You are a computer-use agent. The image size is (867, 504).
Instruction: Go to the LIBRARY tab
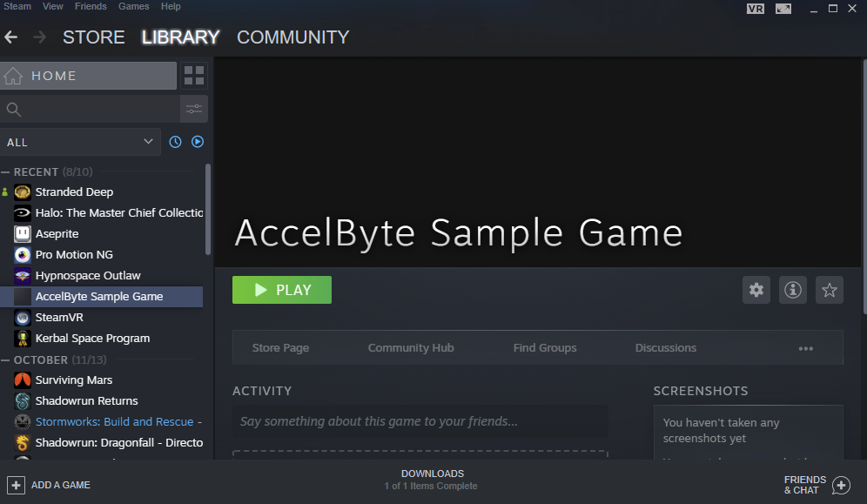coord(180,37)
